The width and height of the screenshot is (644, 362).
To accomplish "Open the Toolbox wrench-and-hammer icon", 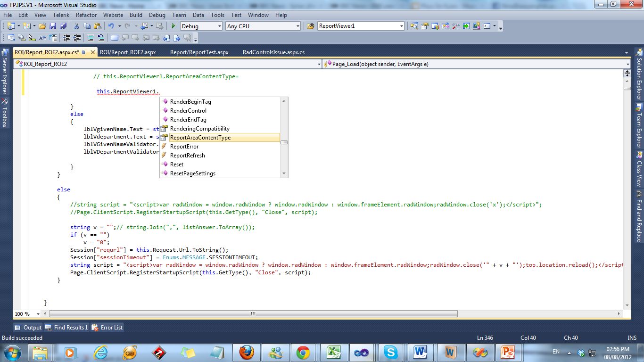I will pyautogui.click(x=455, y=26).
